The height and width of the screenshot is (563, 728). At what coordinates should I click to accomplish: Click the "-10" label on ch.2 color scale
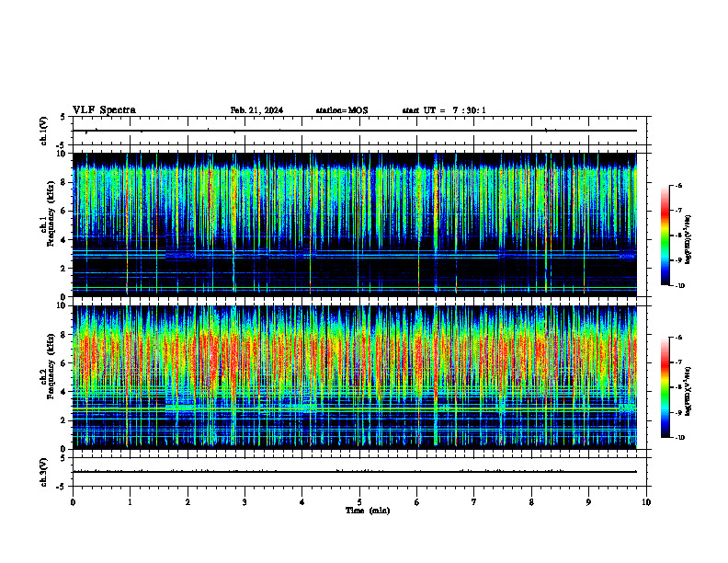[680, 438]
